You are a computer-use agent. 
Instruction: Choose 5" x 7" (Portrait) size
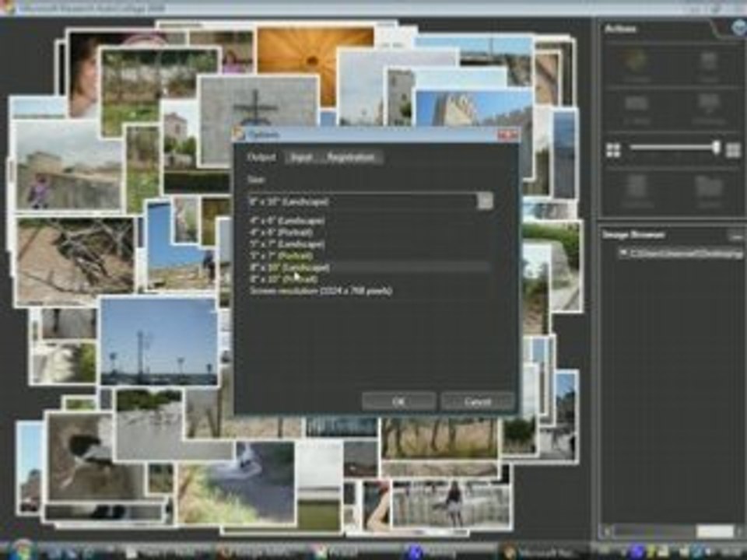(x=282, y=256)
